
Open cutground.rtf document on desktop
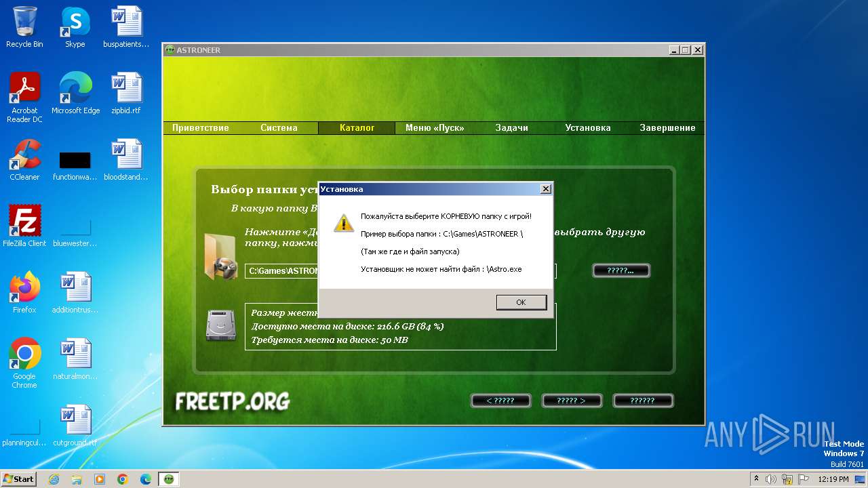coord(75,425)
